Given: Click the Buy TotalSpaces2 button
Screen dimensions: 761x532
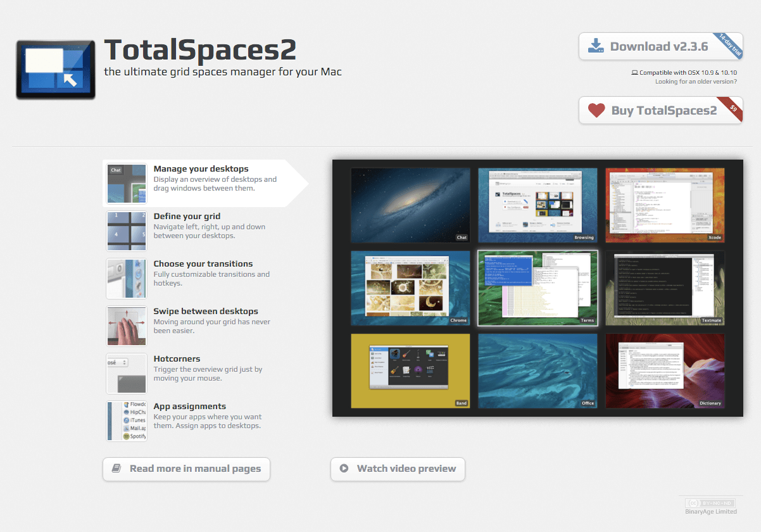Looking at the screenshot, I should [x=660, y=110].
